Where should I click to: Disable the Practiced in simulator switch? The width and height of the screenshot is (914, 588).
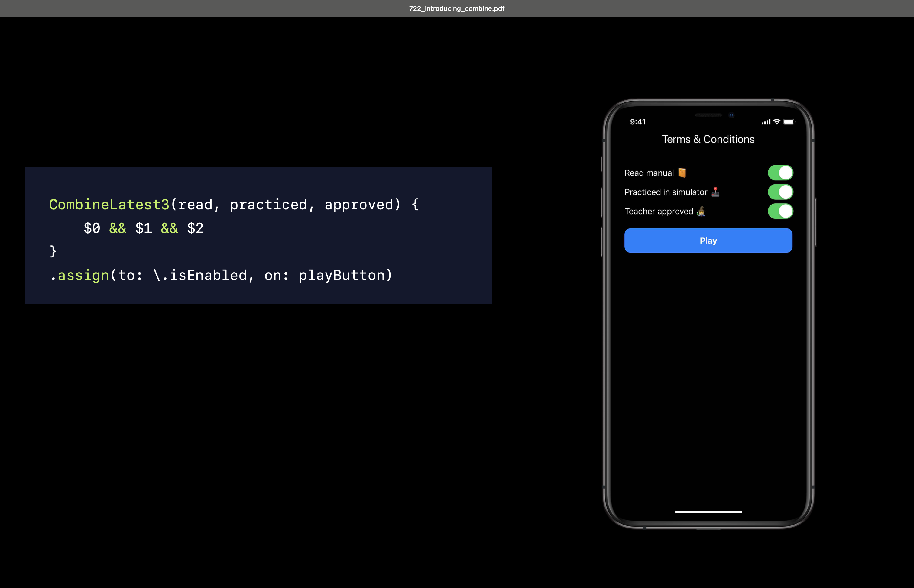click(x=780, y=192)
